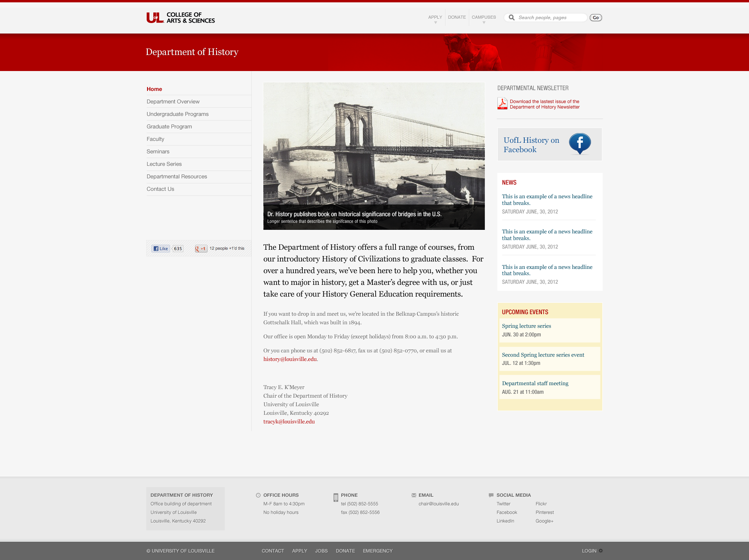Open the Emergency link in footer bar

pos(378,551)
